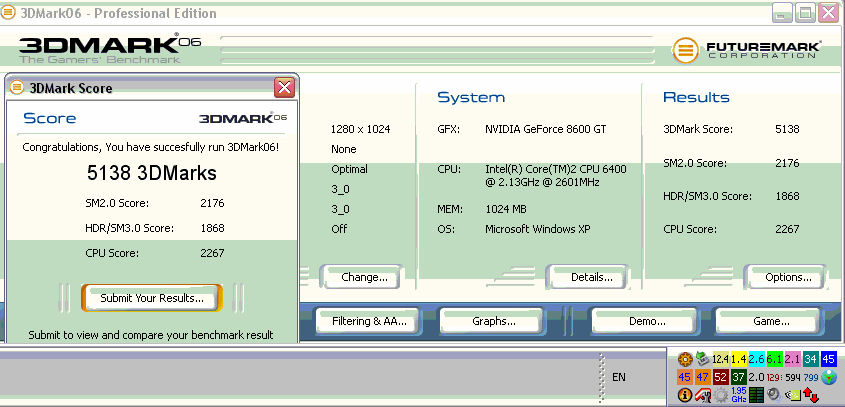Image resolution: width=845 pixels, height=407 pixels.
Task: Close the 3DMark Score dialog
Action: [284, 87]
